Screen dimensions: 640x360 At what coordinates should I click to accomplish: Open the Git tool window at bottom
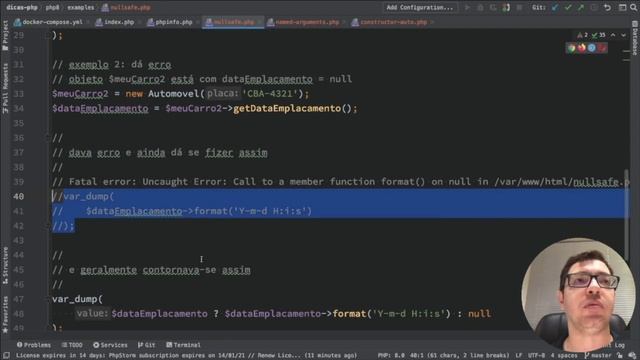pyautogui.click(x=147, y=345)
